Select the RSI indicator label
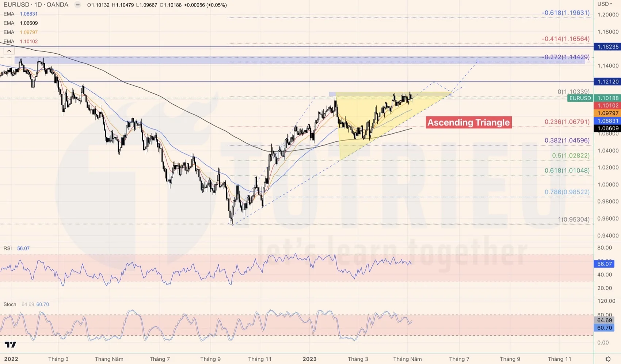 pos(8,248)
